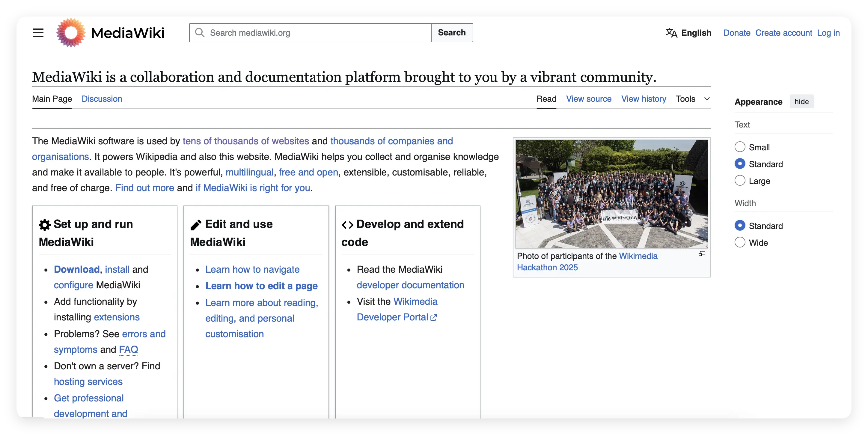
Task: Click Create account link
Action: click(783, 33)
